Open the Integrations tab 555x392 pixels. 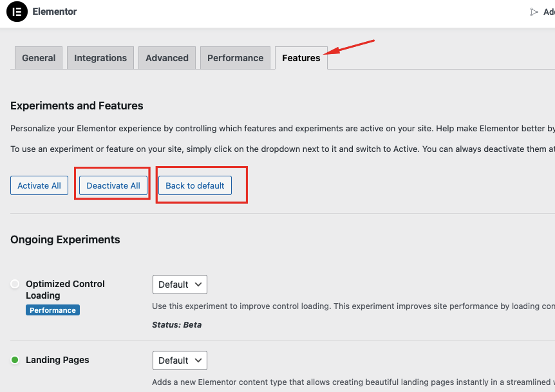pos(100,57)
